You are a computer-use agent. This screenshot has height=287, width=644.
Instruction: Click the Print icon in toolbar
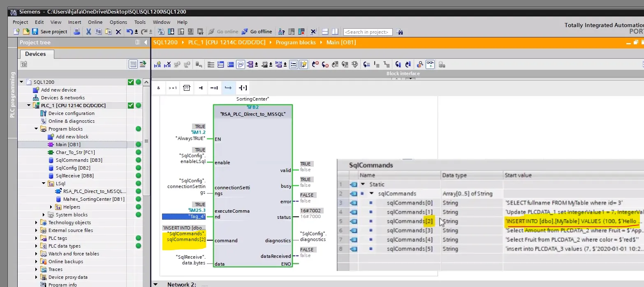coord(76,32)
